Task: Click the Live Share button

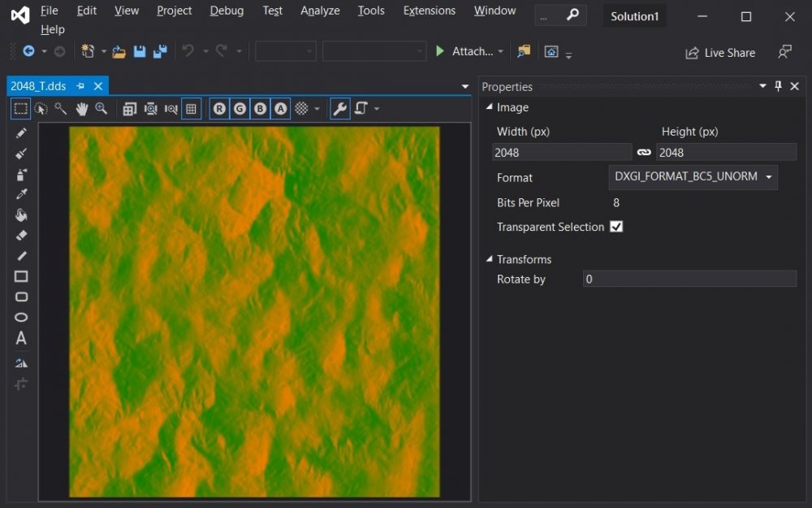Action: [720, 53]
